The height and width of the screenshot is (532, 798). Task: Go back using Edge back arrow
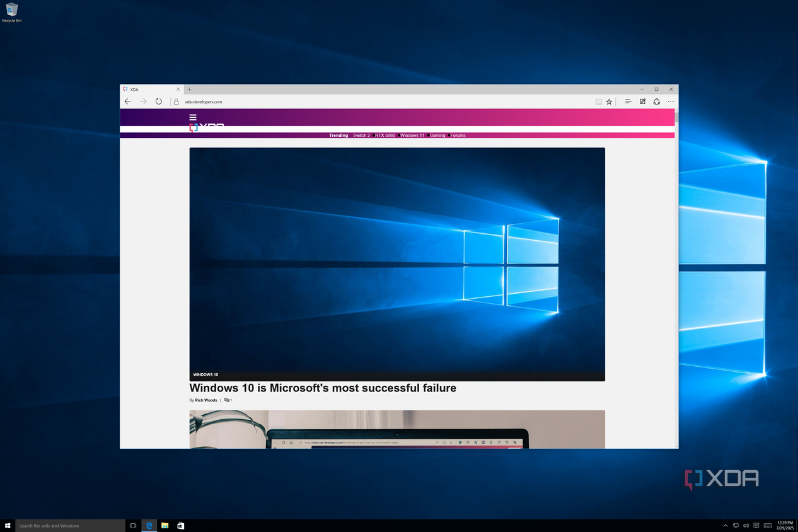(x=128, y=101)
